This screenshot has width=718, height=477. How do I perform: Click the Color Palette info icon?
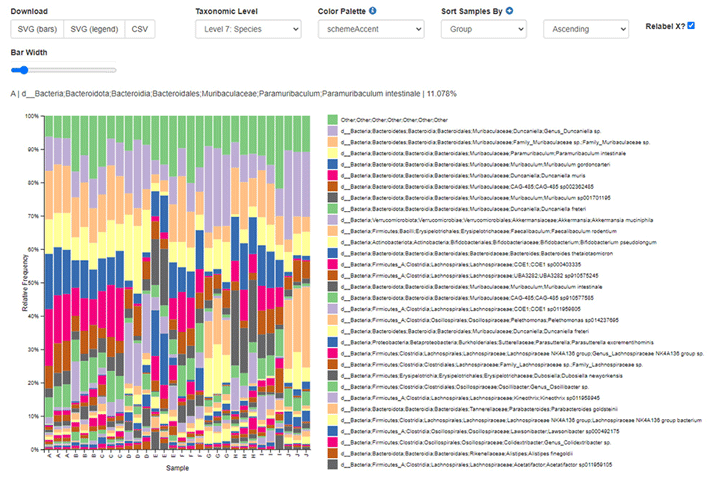click(x=373, y=11)
